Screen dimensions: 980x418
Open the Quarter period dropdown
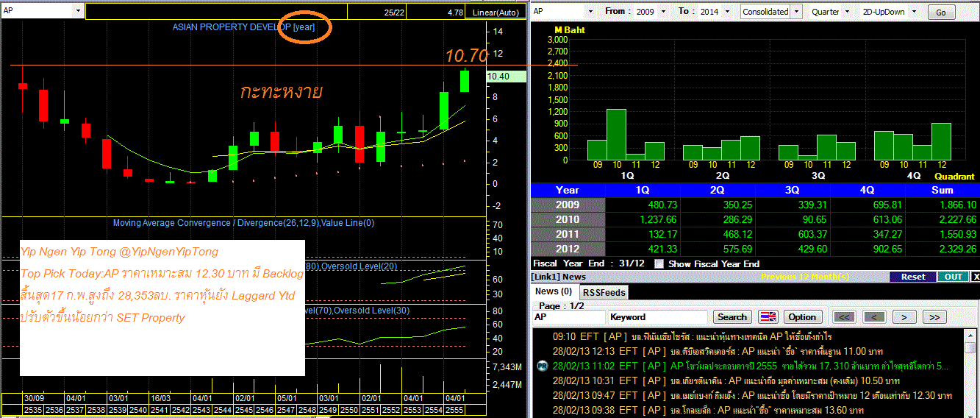(x=846, y=12)
